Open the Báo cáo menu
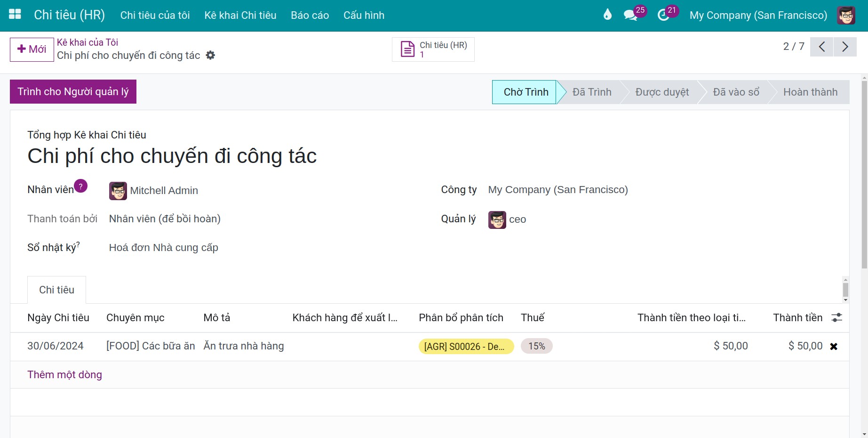The image size is (868, 438). pyautogui.click(x=310, y=15)
